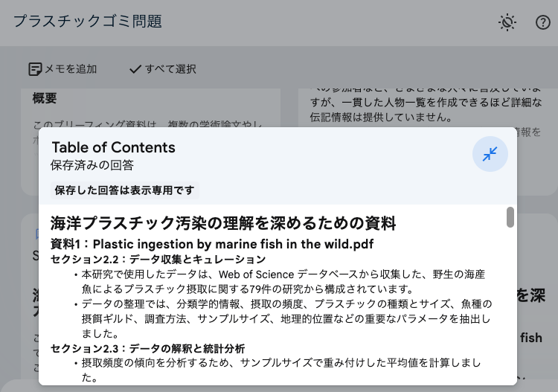The width and height of the screenshot is (558, 392).
Task: Toggle the light/dark theme sun icon
Action: 507,22
